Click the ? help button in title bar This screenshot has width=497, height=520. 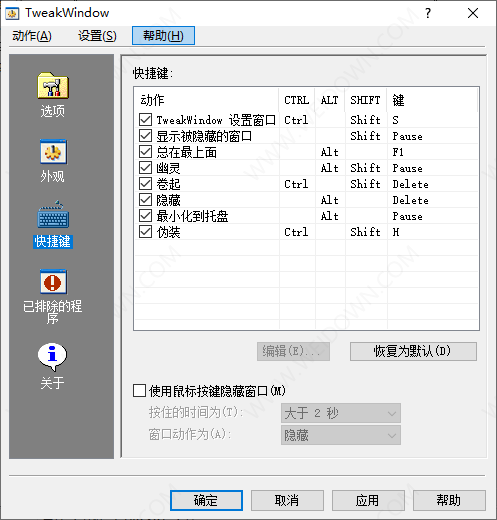428,13
